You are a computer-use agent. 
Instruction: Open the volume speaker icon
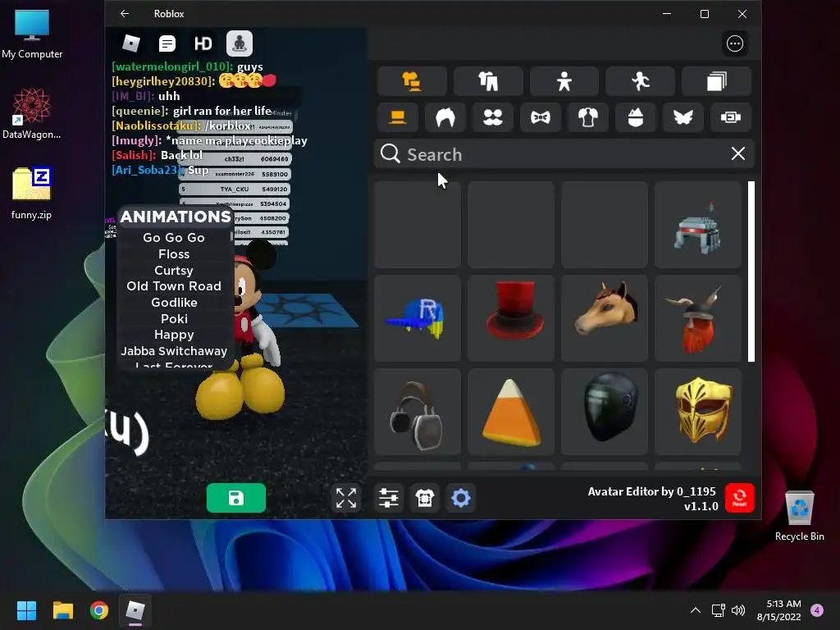738,610
